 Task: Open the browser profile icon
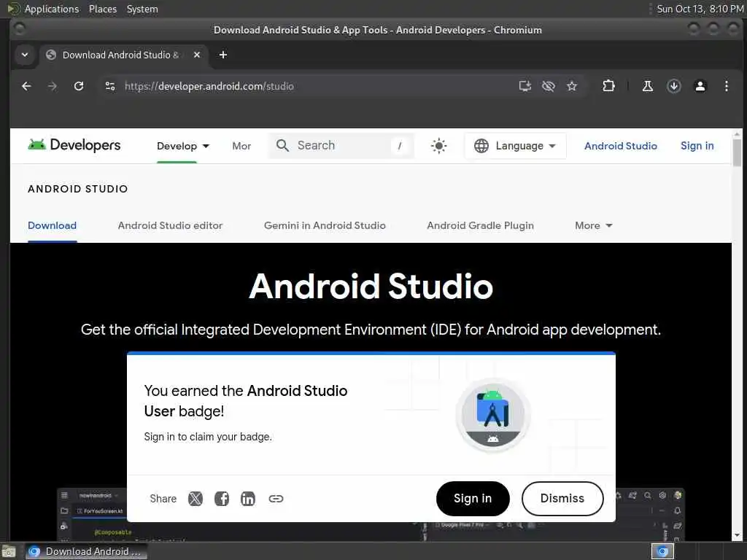point(700,86)
